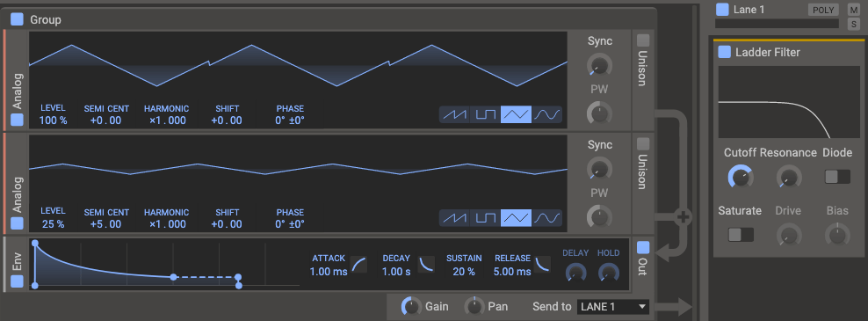Click the Gain knob
Image resolution: width=868 pixels, height=321 pixels.
(411, 306)
